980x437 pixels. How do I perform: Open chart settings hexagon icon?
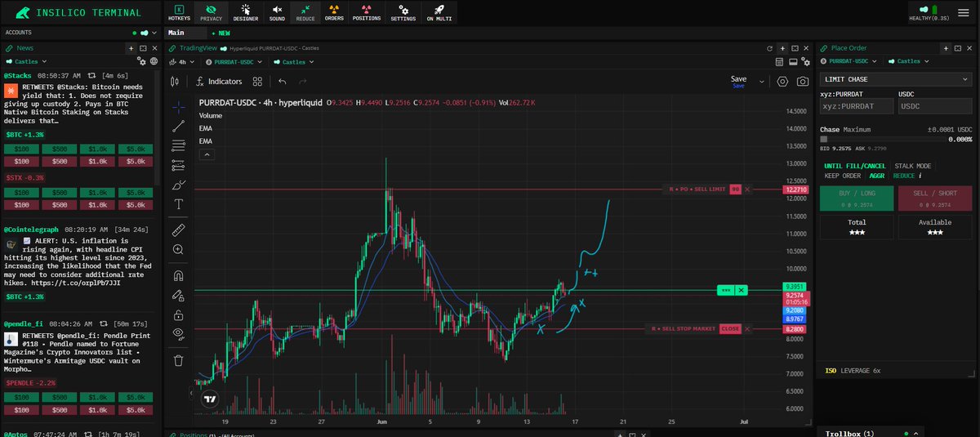[782, 82]
